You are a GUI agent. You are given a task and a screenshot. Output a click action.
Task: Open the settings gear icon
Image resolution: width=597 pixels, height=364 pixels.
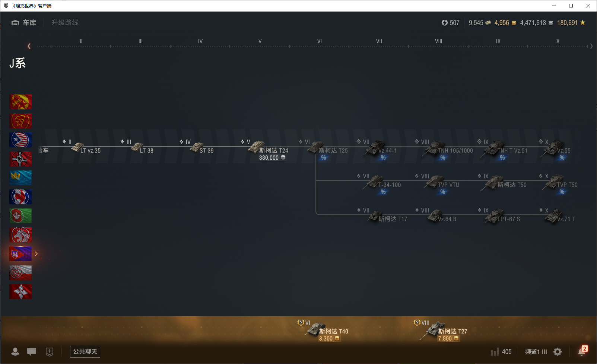coord(558,352)
